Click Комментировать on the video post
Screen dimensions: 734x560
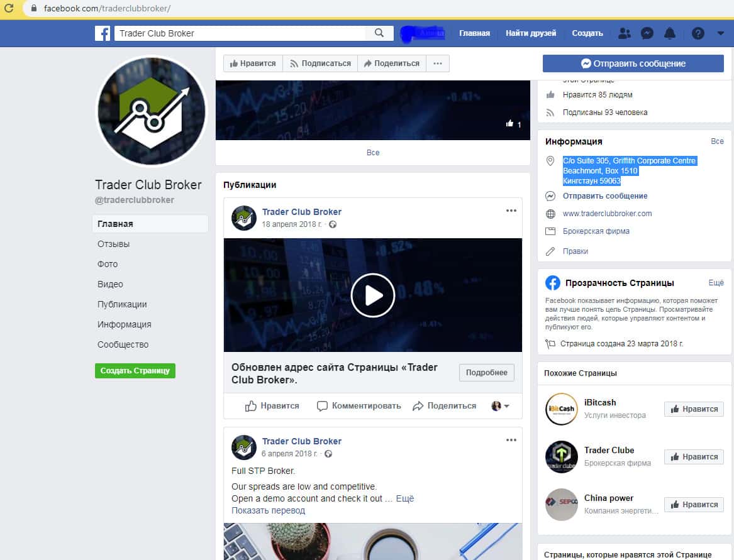[x=359, y=405]
